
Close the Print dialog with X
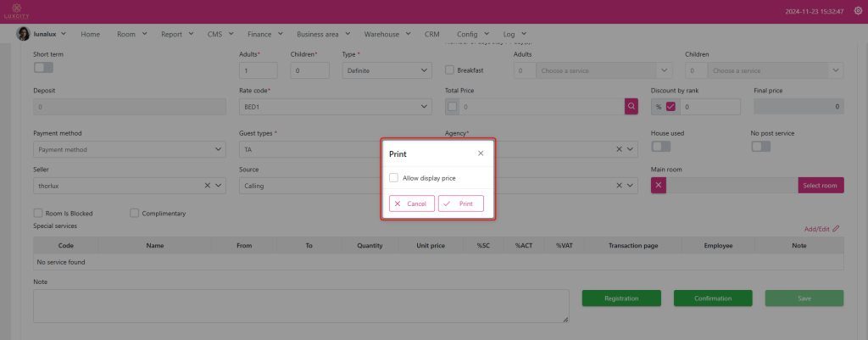481,153
